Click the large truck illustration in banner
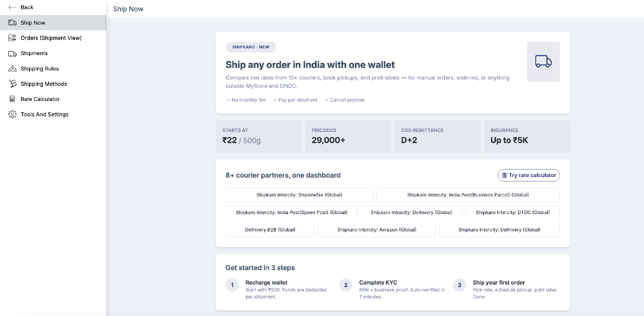 coord(543,62)
